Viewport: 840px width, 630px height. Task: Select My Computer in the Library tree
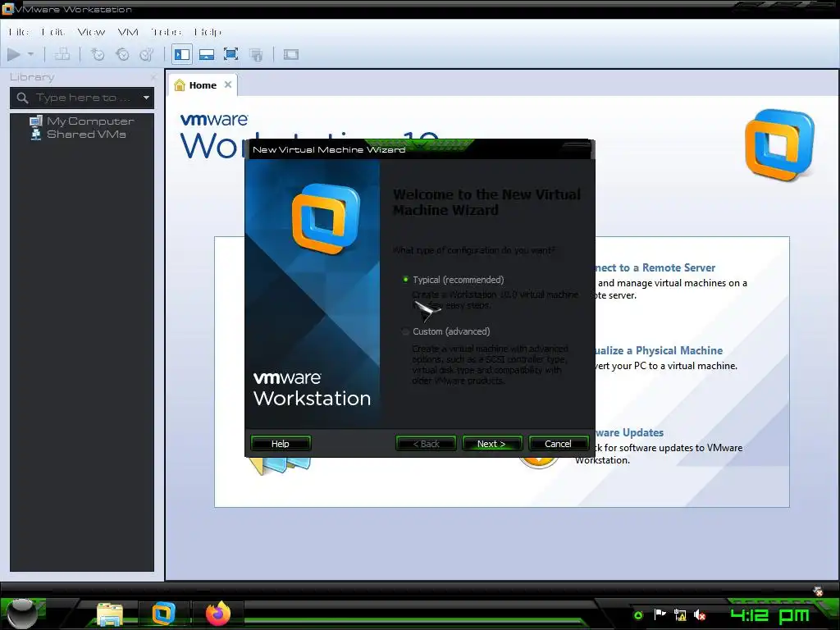pos(81,121)
